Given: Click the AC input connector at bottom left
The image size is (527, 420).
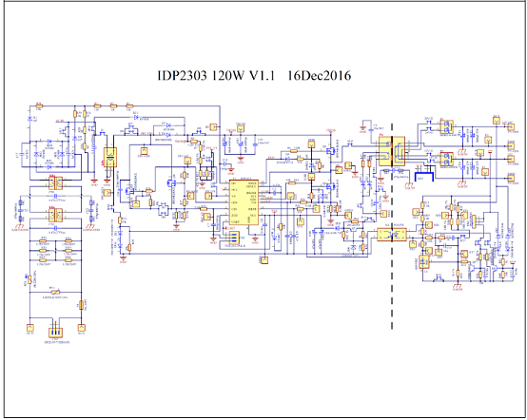Looking at the screenshot, I should tap(56, 333).
